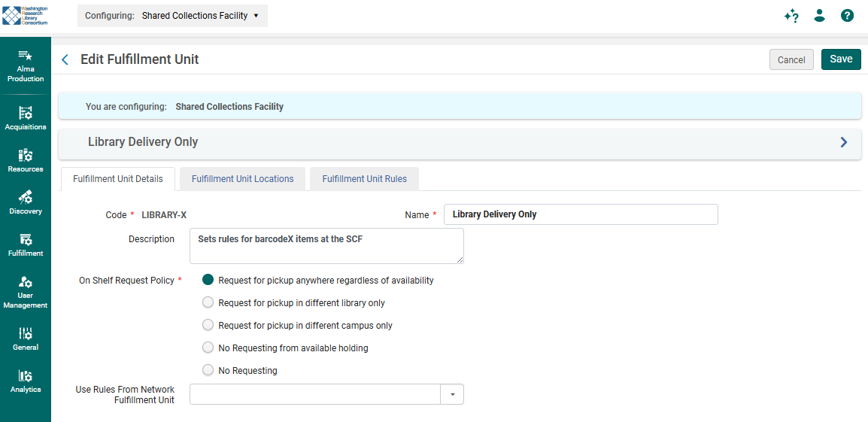Screen dimensions: 868x422
Task: Open User Management configuration
Action: click(x=26, y=292)
